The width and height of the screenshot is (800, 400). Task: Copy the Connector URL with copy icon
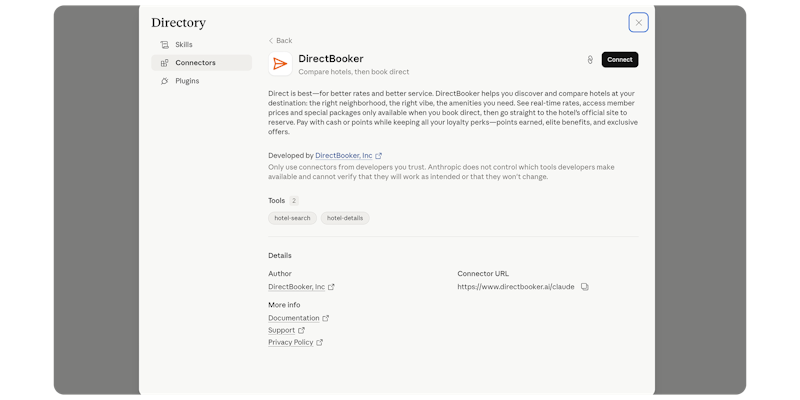[x=585, y=287]
